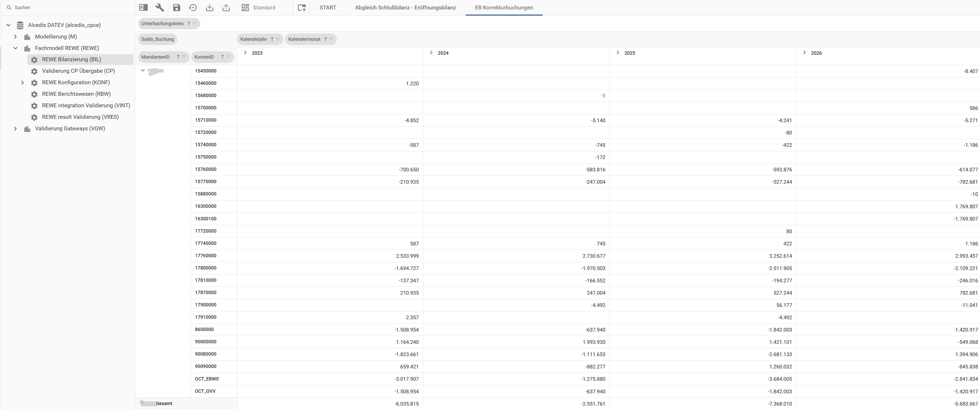This screenshot has width=980, height=409.
Task: Open the Standard layout selector
Action: tap(258, 8)
